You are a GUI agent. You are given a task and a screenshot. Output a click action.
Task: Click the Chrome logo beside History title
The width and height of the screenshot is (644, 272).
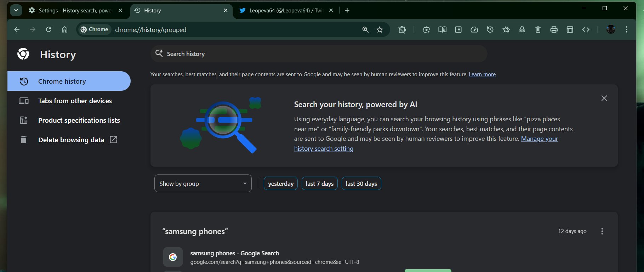(x=23, y=54)
